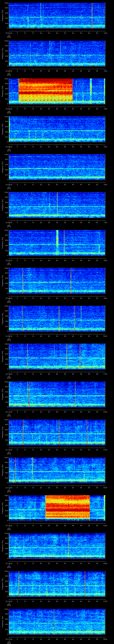This screenshot has height=644, width=114.
Task: Click the 400 Hz tonal line in 23:04:00 spectrogram
Action: 57,131
